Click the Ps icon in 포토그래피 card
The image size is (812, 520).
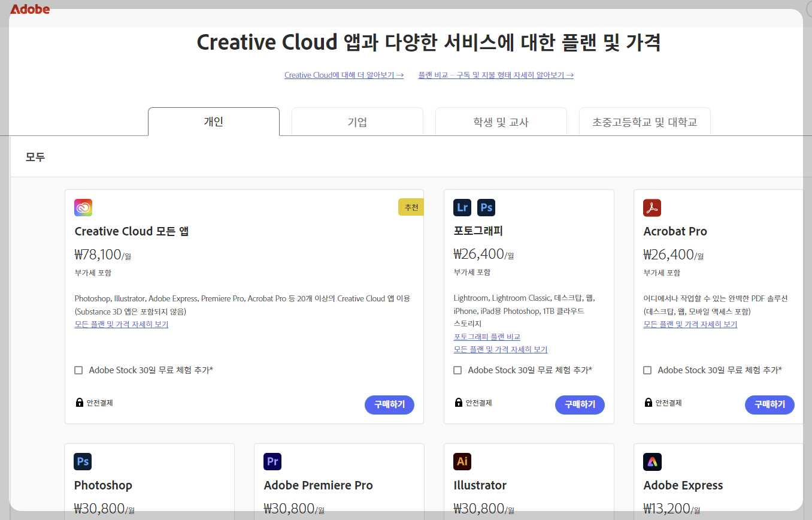(x=486, y=207)
